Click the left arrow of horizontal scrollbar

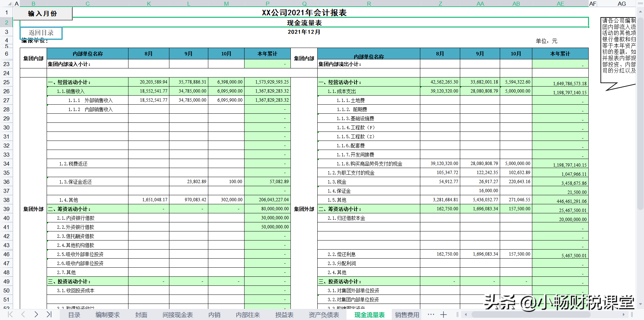(x=466, y=315)
